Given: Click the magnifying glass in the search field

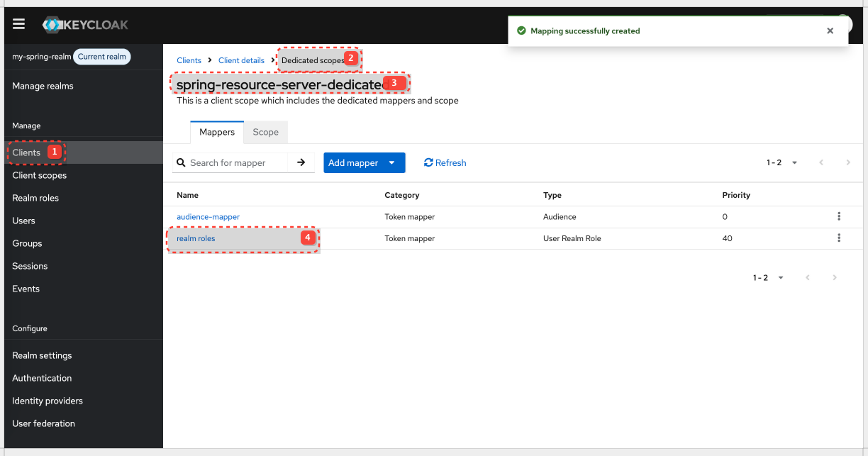Looking at the screenshot, I should click(182, 162).
